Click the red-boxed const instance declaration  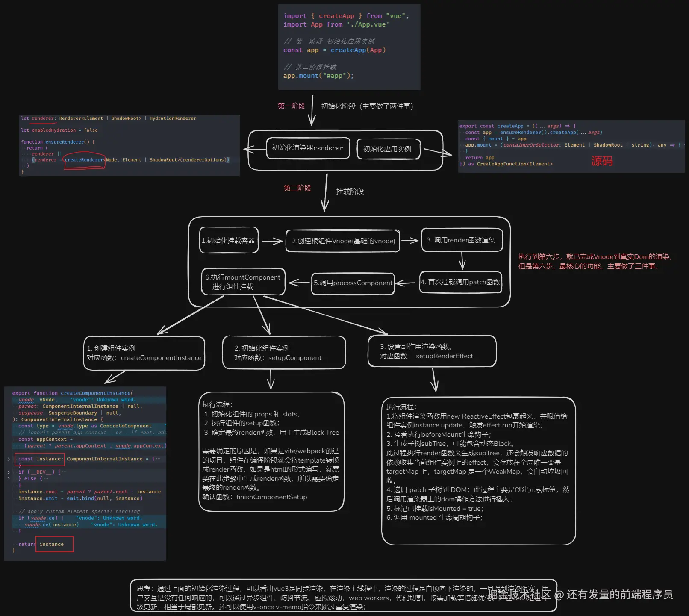click(39, 459)
